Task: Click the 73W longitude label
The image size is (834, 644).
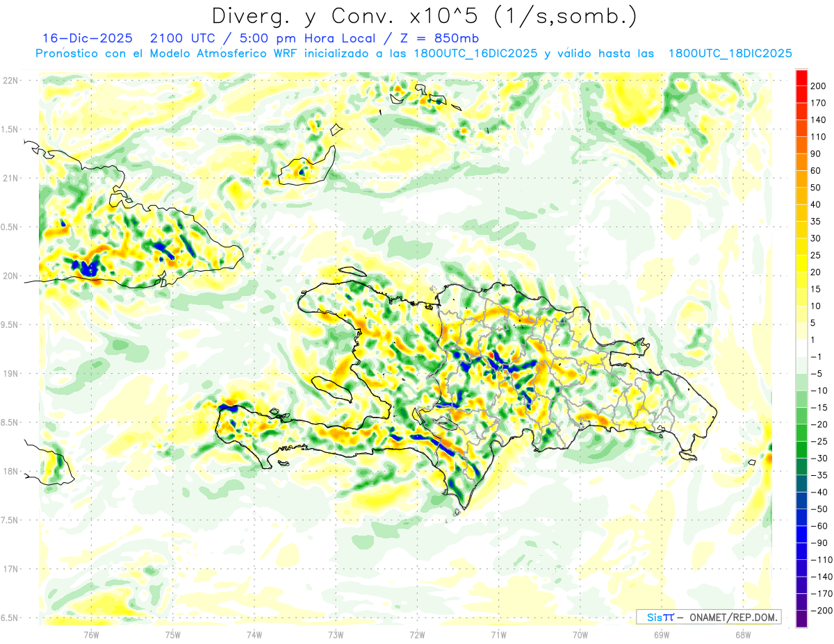Action: click(x=336, y=634)
